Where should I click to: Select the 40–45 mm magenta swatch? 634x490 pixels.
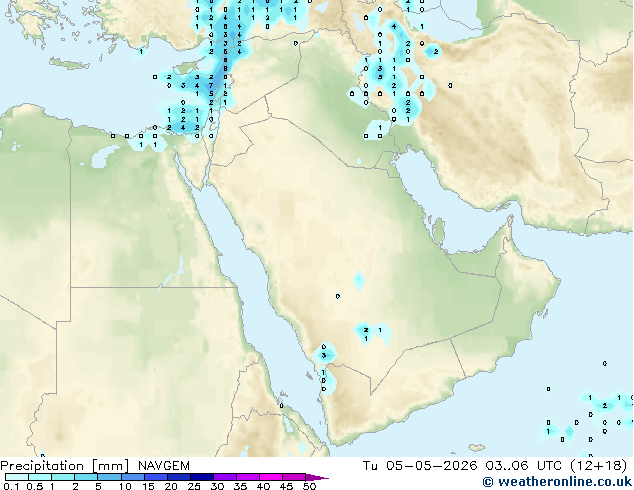(x=271, y=477)
